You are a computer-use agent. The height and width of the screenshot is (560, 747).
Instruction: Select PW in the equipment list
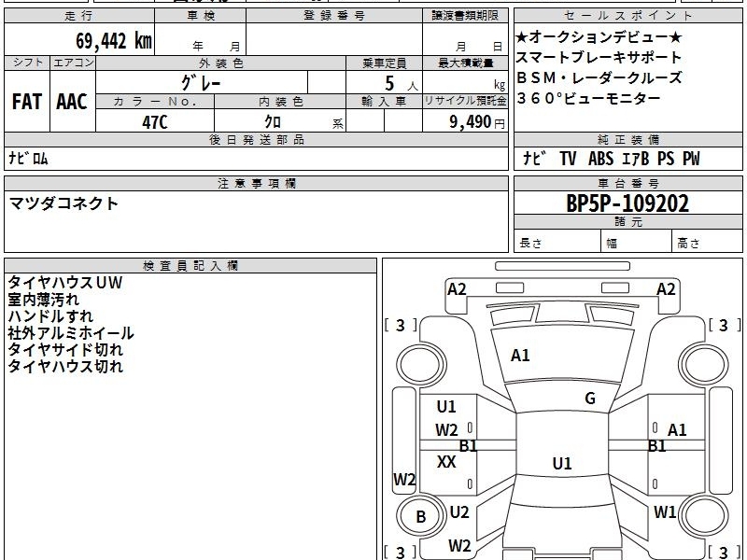tap(691, 158)
